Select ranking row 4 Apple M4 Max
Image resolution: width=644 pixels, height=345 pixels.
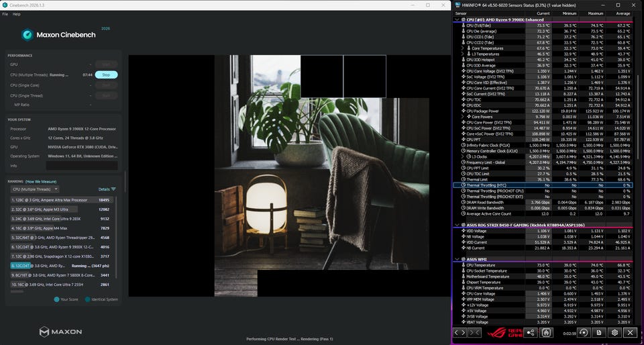point(62,228)
